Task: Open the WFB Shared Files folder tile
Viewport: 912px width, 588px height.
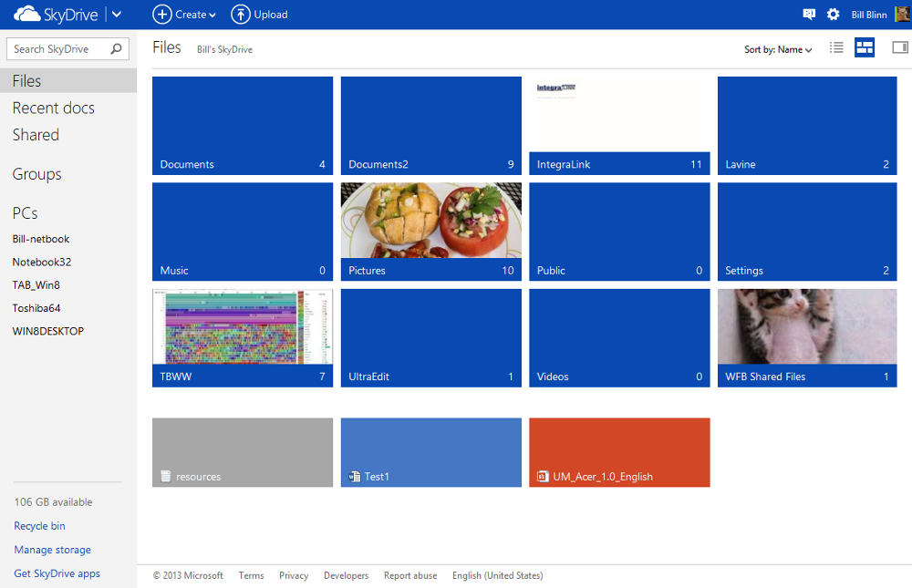Action: point(807,338)
